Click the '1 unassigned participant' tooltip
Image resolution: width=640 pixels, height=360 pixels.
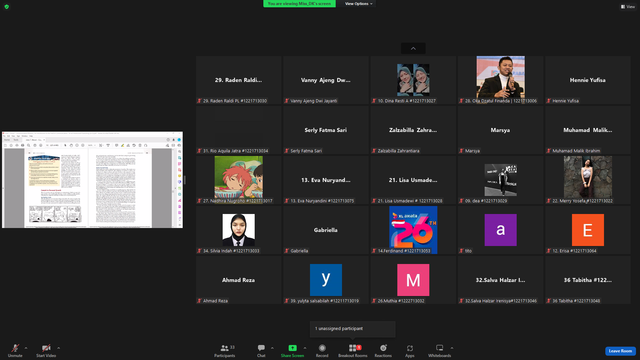pyautogui.click(x=353, y=329)
